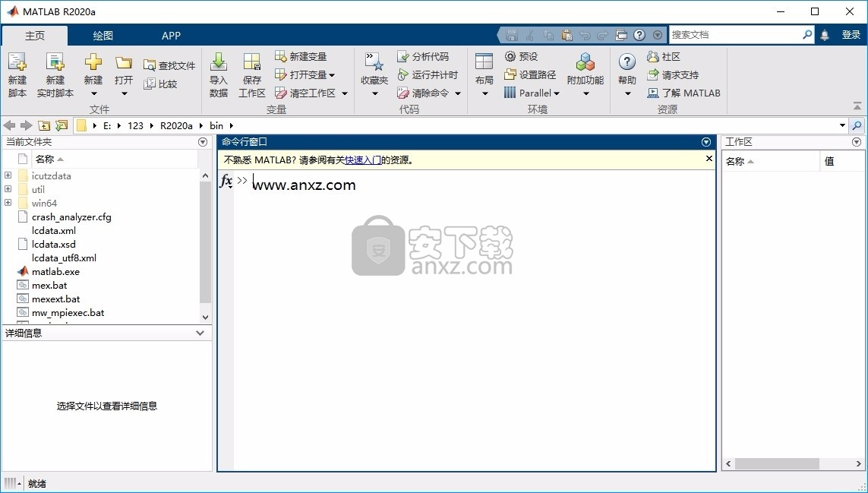Click 保存工作区 save workspace
The width and height of the screenshot is (868, 493).
pyautogui.click(x=252, y=75)
